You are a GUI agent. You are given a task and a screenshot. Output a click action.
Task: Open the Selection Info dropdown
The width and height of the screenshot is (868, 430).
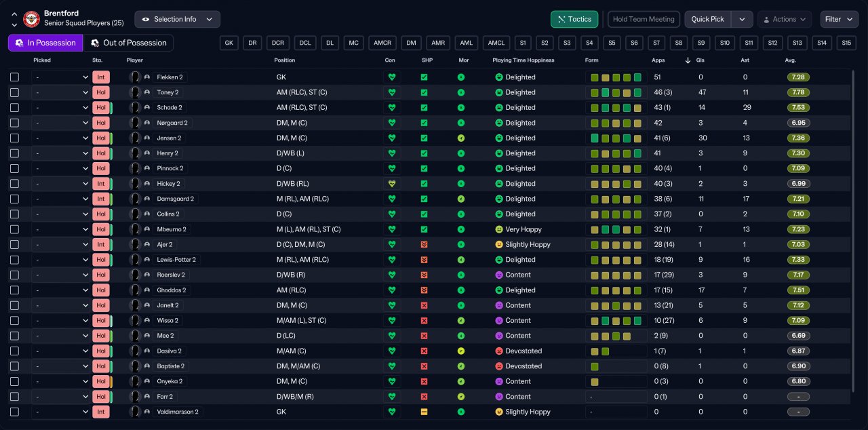[178, 19]
